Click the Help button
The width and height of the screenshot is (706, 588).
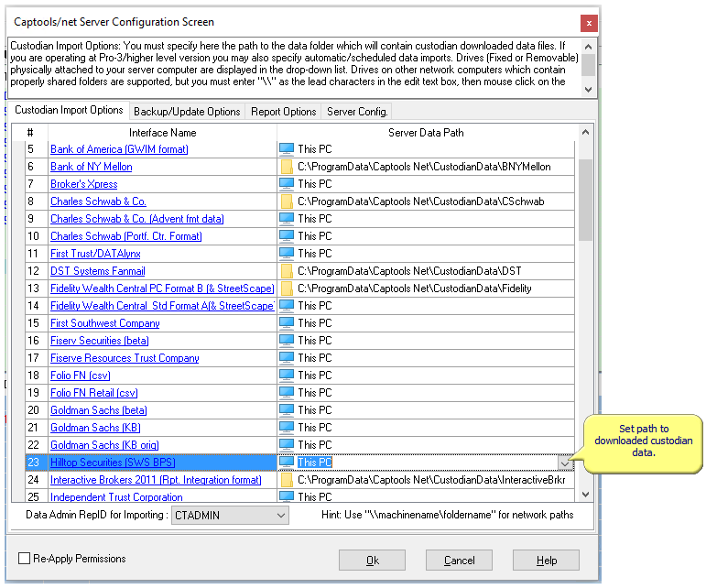coord(546,561)
